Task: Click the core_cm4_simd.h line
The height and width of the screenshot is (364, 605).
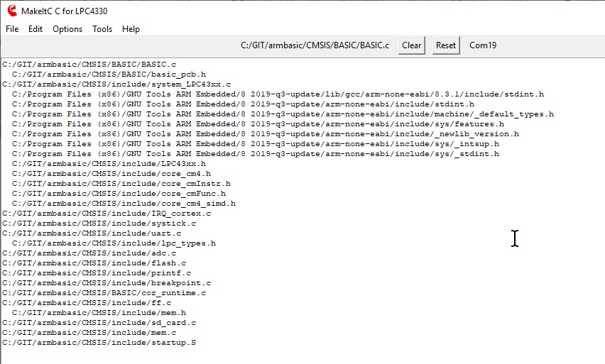Action: [x=124, y=203]
